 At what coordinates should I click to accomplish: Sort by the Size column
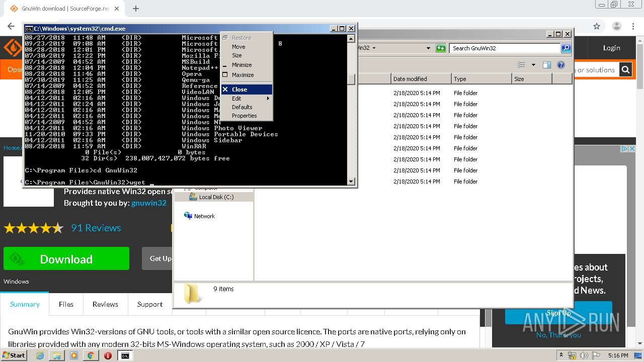coord(532,79)
